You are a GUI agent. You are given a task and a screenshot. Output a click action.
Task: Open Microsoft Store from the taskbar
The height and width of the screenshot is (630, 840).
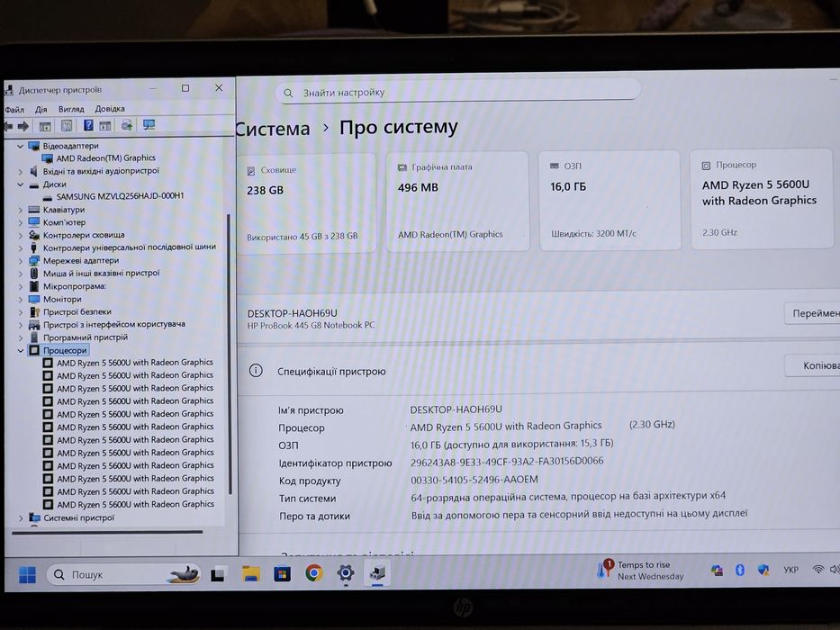click(283, 574)
